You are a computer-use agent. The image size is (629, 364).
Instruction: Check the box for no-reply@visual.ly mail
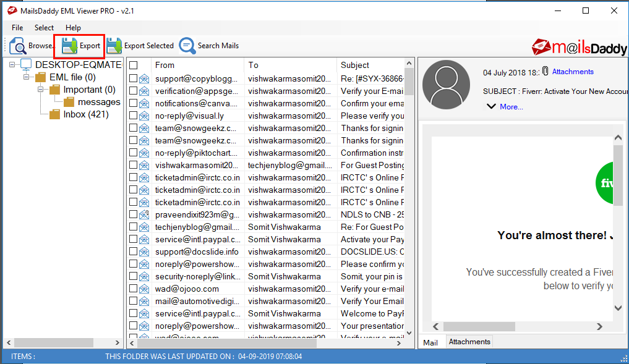pyautogui.click(x=134, y=116)
